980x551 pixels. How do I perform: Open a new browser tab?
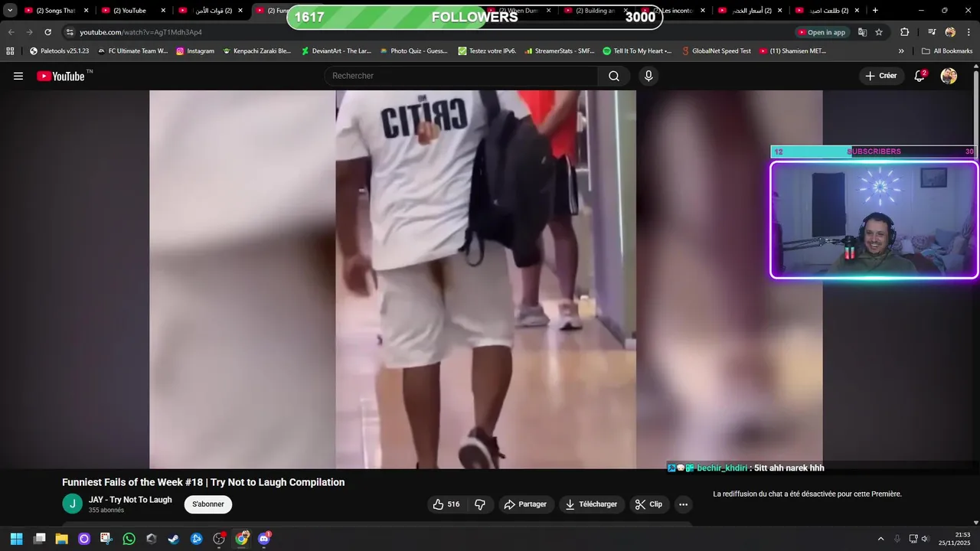point(875,11)
